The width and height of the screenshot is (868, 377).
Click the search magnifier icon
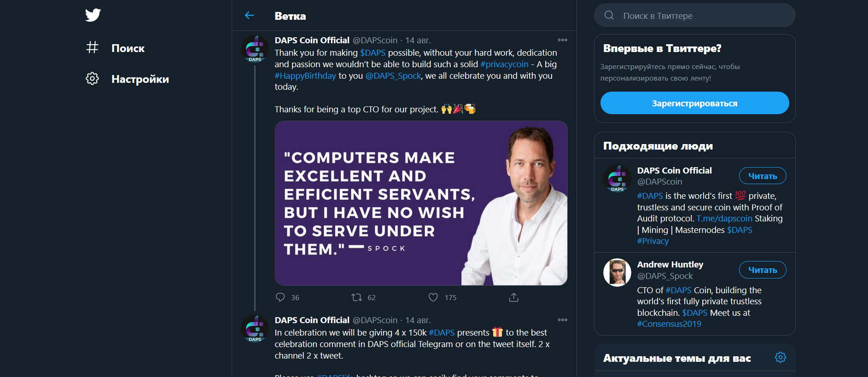point(609,15)
